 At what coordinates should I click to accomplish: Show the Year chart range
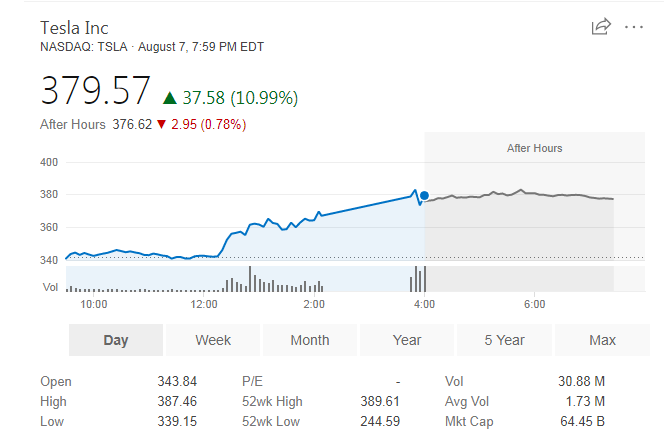tap(407, 340)
